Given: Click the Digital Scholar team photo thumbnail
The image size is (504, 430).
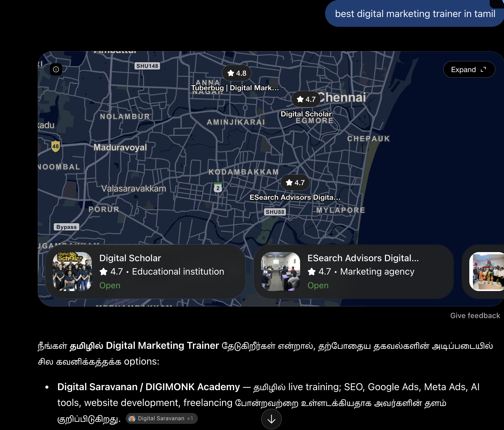Looking at the screenshot, I should 72,272.
